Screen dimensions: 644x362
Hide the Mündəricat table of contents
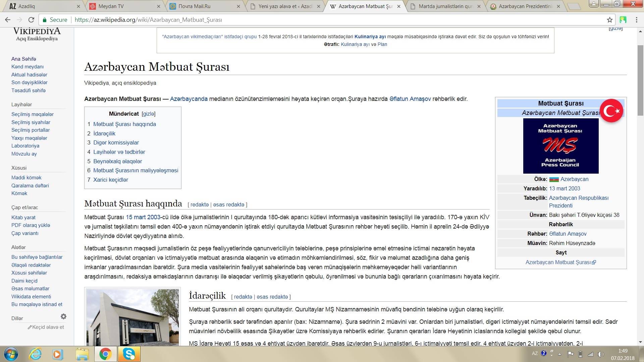click(x=148, y=114)
